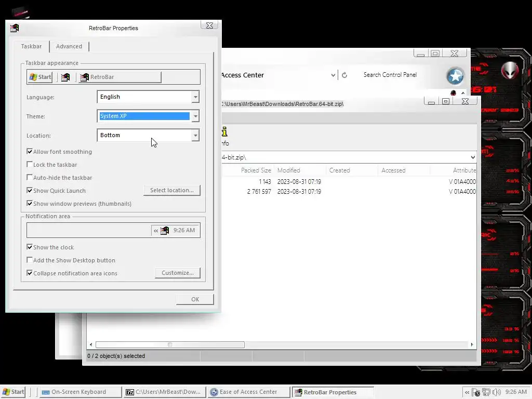Click the quick launch RetroBar icon in the preview
The image size is (532, 399).
click(65, 77)
